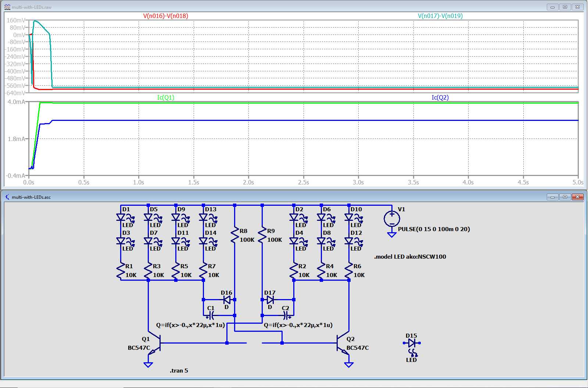Click Q2 ground symbol
Image resolution: width=588 pixels, height=388 pixels.
(349, 364)
